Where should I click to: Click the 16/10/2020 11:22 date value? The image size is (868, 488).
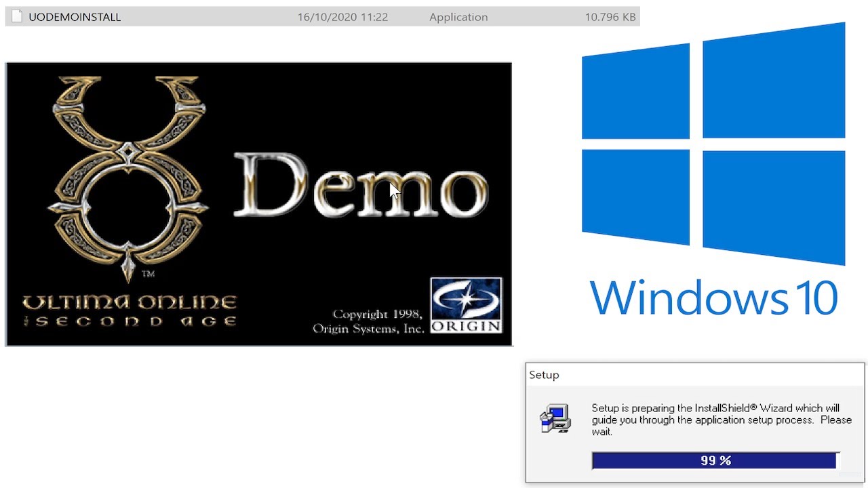pos(342,17)
